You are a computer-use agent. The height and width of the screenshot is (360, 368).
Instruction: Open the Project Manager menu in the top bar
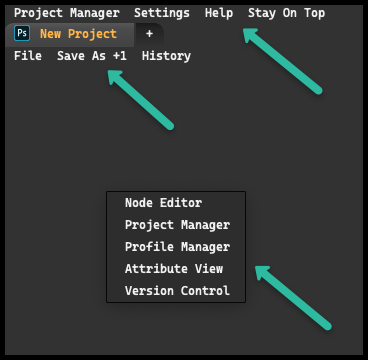pos(67,13)
